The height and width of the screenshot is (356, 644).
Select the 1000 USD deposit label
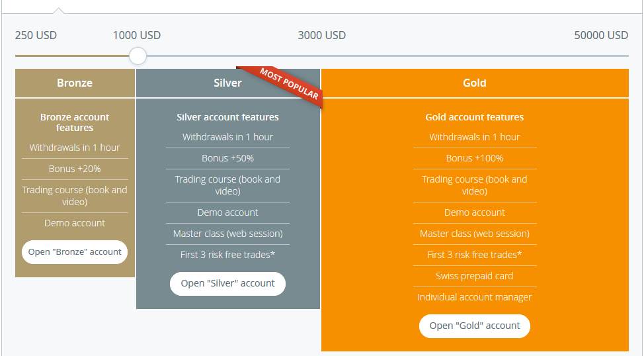click(x=137, y=35)
